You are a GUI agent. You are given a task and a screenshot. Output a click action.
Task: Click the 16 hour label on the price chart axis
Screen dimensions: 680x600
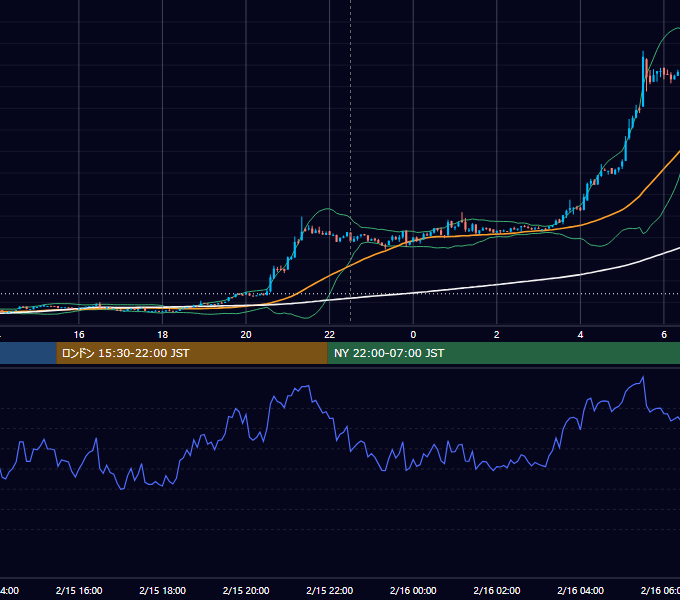79,335
